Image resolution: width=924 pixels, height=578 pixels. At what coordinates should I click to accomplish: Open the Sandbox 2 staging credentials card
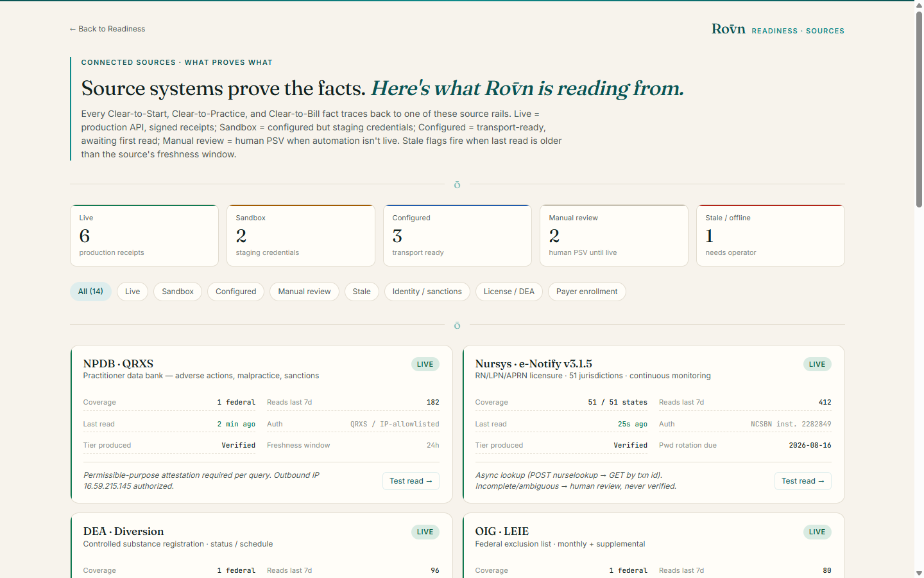(301, 236)
